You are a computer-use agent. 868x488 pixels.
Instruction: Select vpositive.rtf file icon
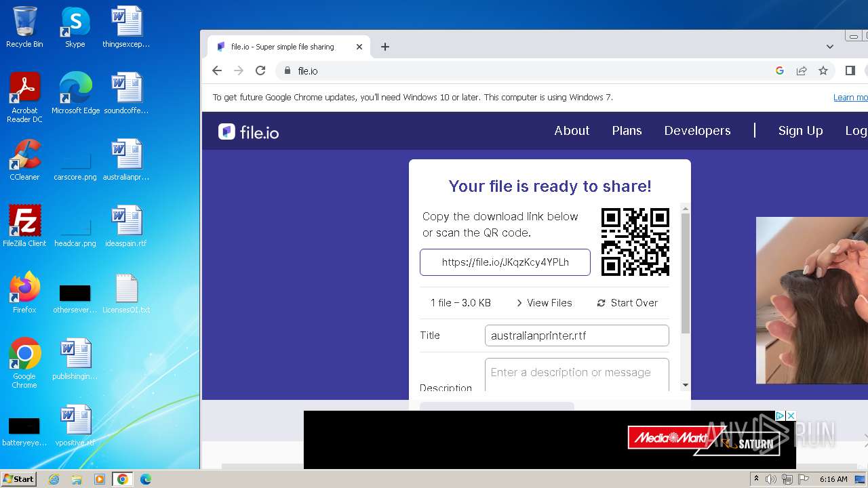(x=75, y=425)
